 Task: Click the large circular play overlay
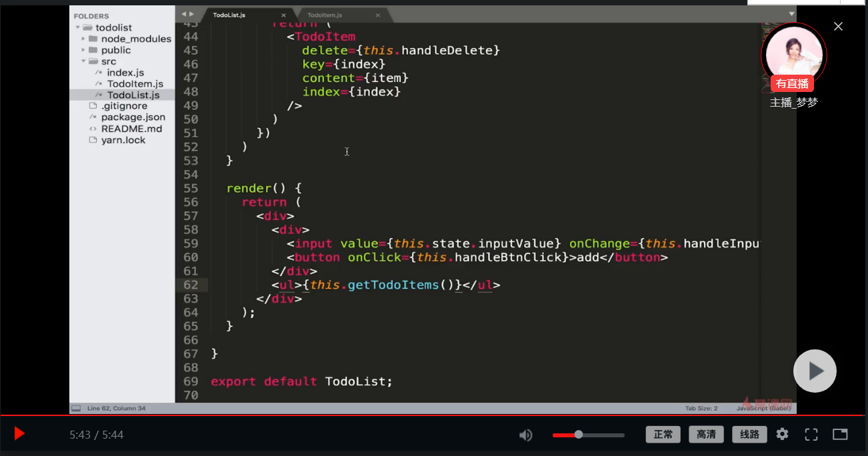point(815,371)
